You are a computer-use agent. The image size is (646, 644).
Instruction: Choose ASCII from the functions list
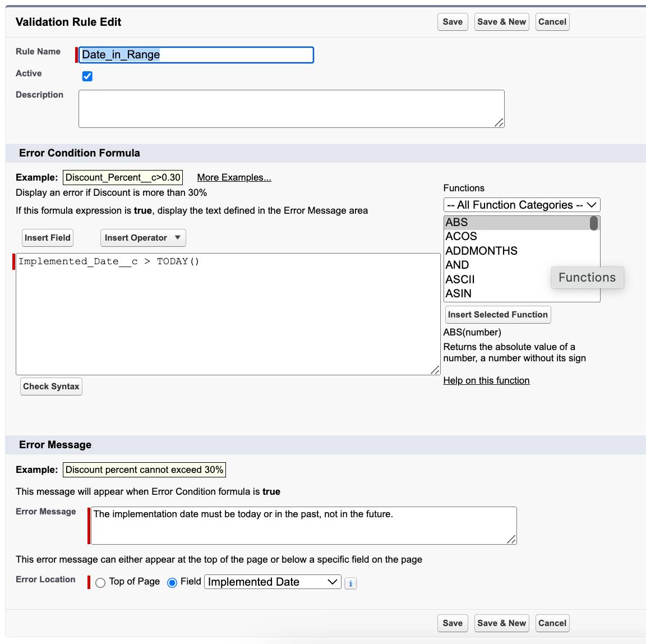(x=460, y=279)
